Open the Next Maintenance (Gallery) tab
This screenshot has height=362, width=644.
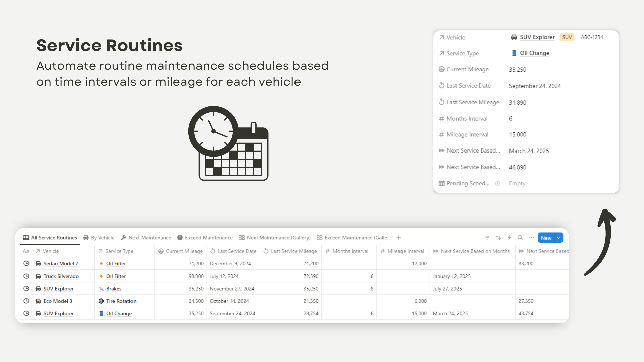[275, 238]
